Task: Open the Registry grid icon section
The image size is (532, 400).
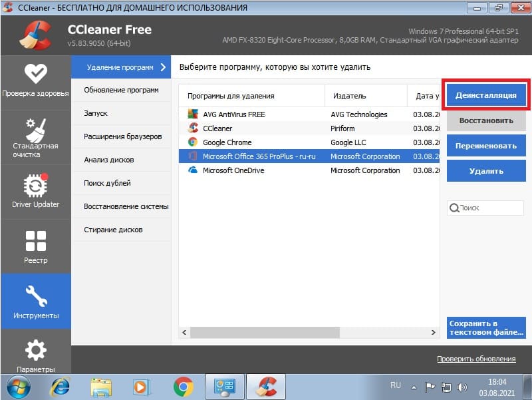Action: 36,241
